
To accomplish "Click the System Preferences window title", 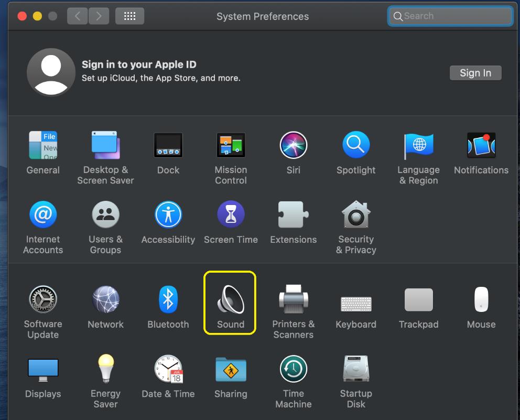I will (262, 16).
